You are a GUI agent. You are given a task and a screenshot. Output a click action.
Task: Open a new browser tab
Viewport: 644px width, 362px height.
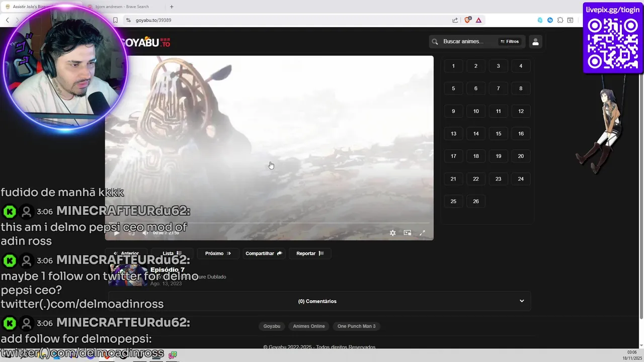click(x=172, y=7)
